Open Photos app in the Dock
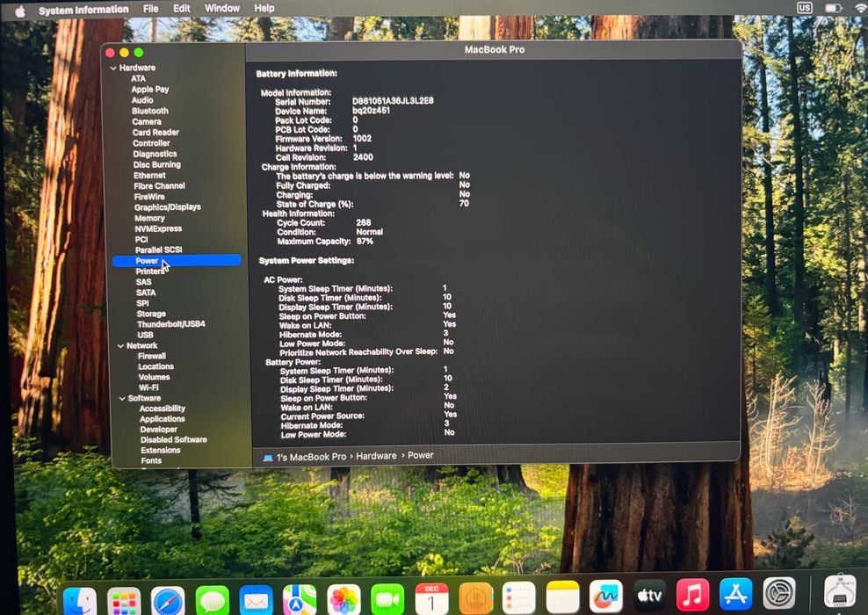The width and height of the screenshot is (868, 615). pos(344,600)
